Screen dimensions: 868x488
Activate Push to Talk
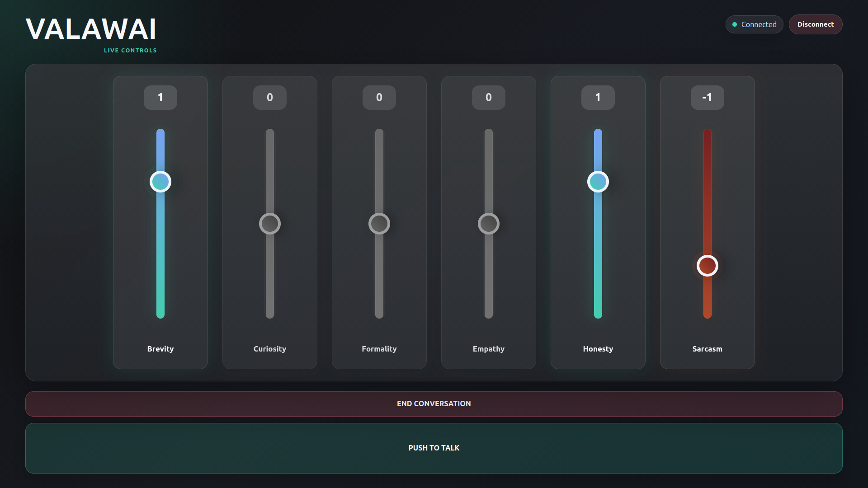pos(434,448)
